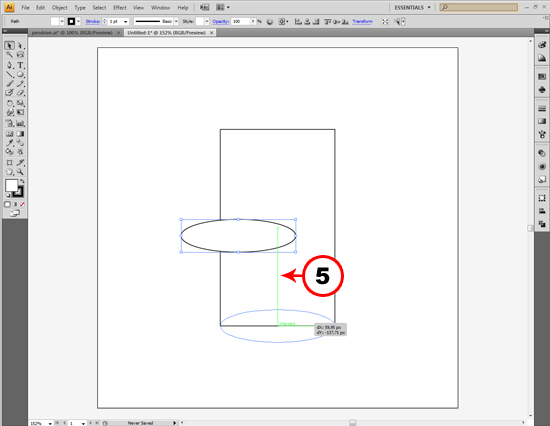
Task: Open the zoom level dropdown
Action: coord(50,424)
